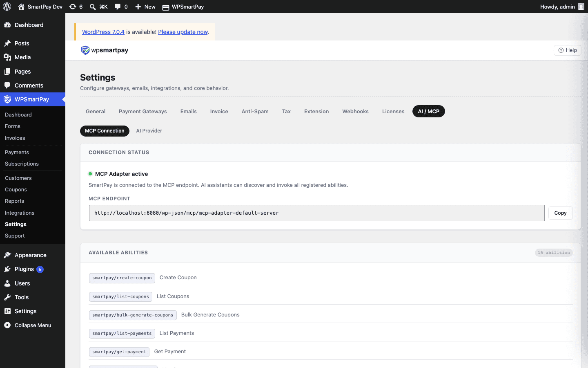Open the Support submenu item
The height and width of the screenshot is (368, 588).
[x=33, y=236]
